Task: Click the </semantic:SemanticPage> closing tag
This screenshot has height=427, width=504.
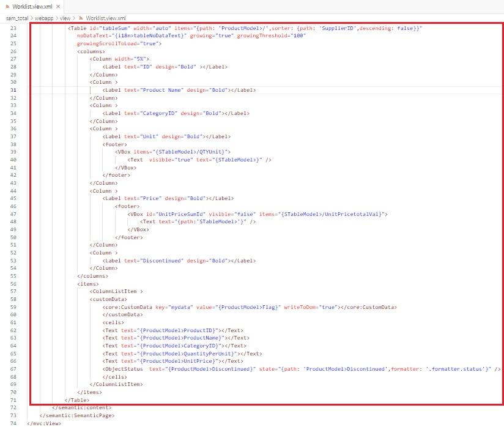Action: pyautogui.click(x=77, y=415)
